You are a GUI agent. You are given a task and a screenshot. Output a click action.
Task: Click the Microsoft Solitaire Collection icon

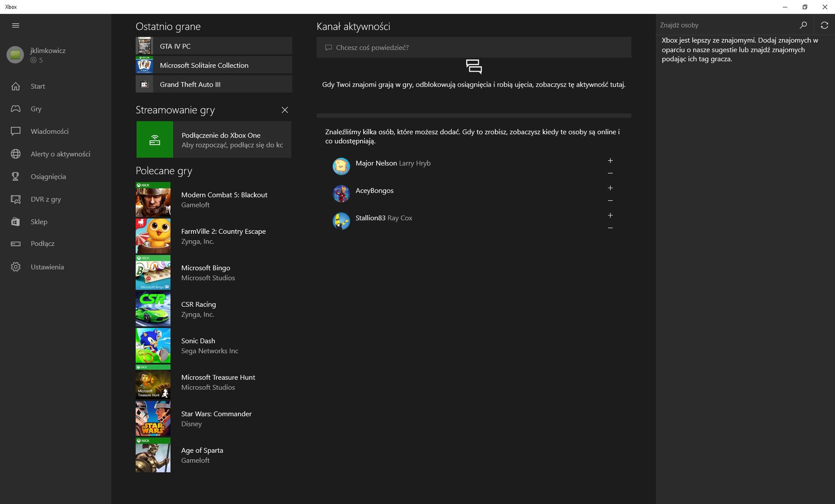(144, 65)
